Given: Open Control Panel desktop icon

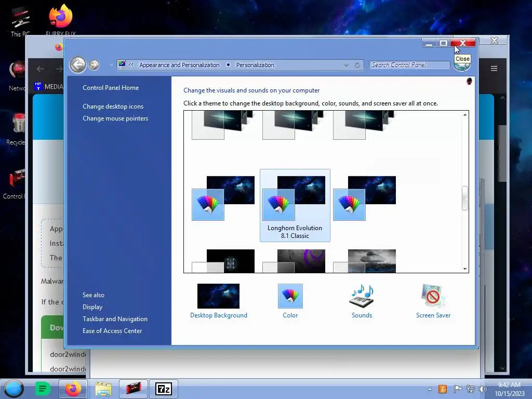Looking at the screenshot, I should click(14, 183).
